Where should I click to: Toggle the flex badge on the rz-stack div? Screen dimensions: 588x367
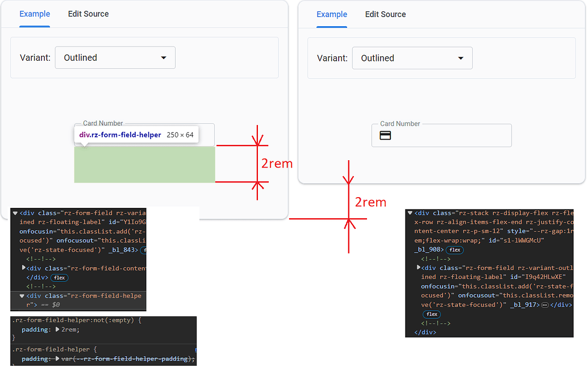click(454, 249)
